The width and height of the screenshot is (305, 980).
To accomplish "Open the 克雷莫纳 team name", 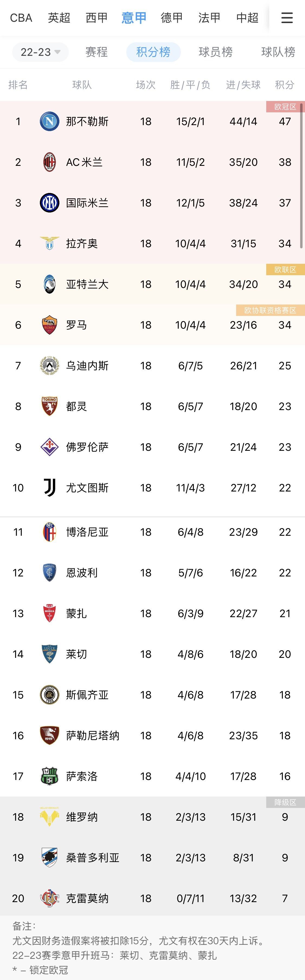I will [x=87, y=898].
